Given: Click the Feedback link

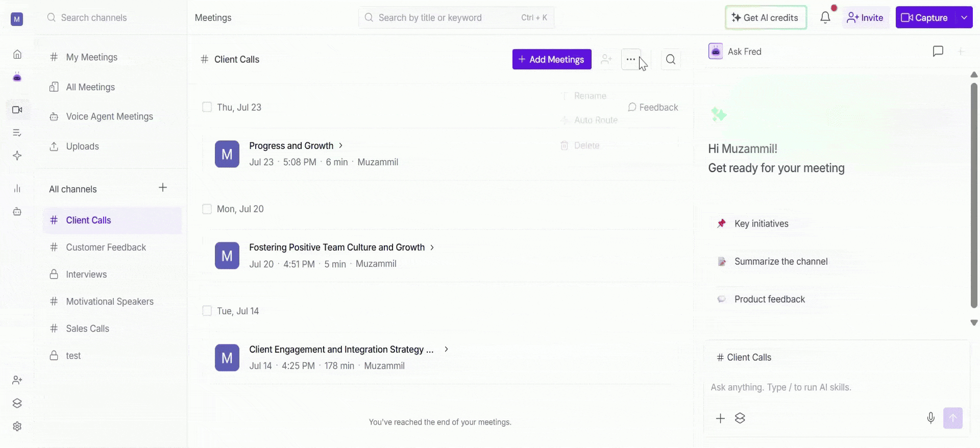Looking at the screenshot, I should (653, 107).
